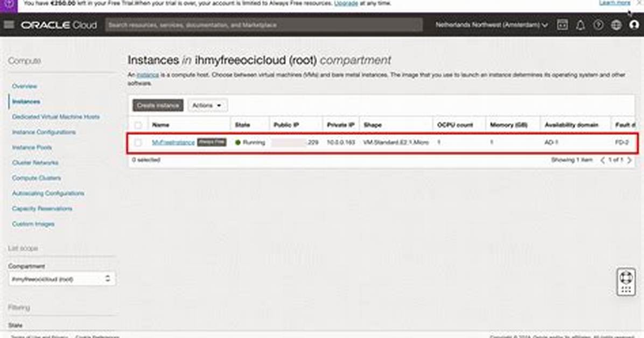Viewport: 644px width, 338px height.
Task: Select Instances in the Compute sidebar
Action: [26, 101]
